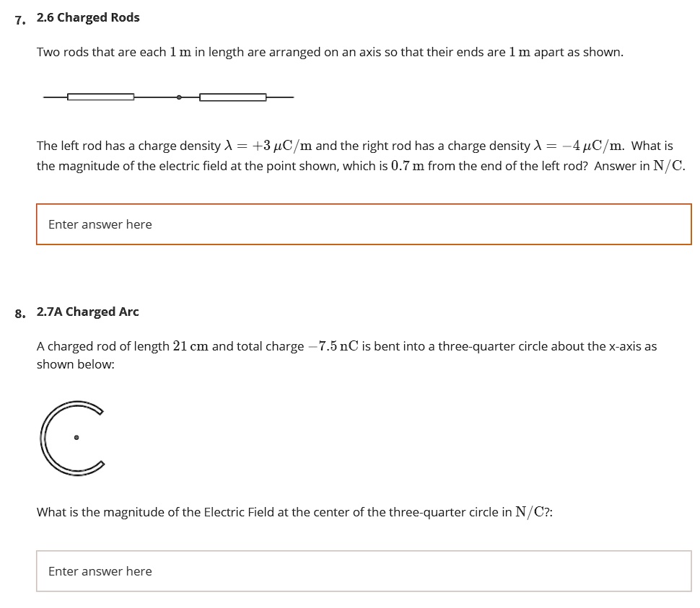Click the '2.7A Charged Arc' heading
The image size is (700, 608).
point(88,312)
